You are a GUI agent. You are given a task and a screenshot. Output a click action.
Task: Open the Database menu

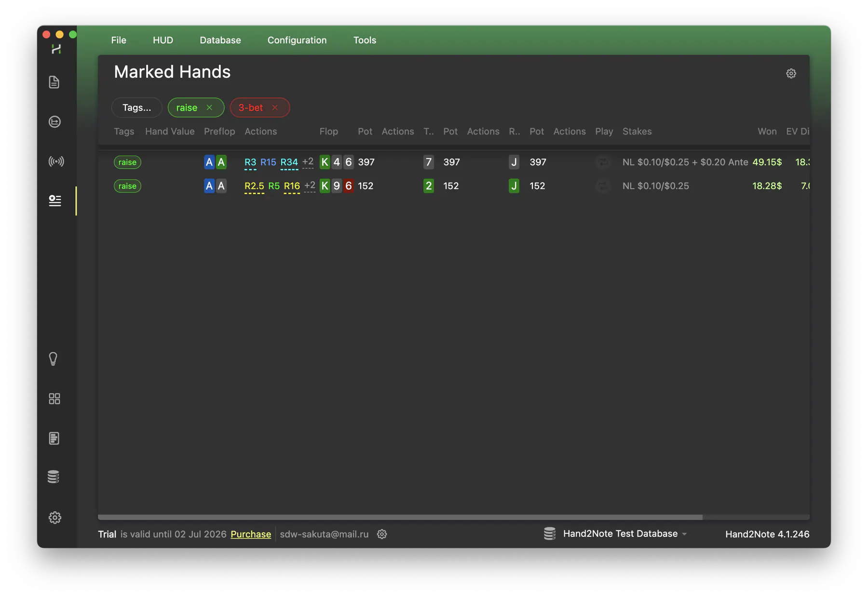pos(220,40)
